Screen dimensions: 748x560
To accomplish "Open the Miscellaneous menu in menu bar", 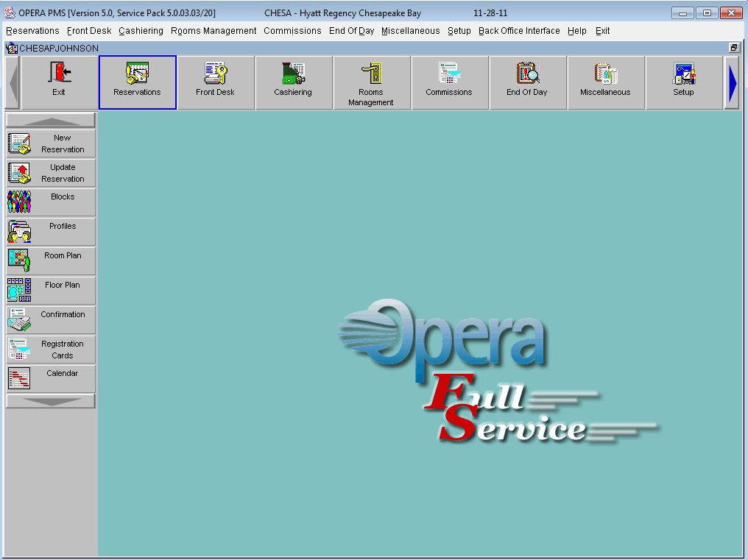I will click(411, 31).
